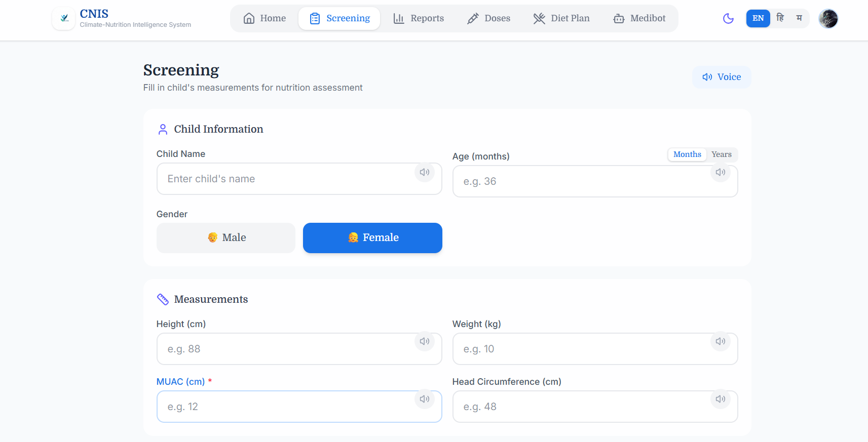Image resolution: width=868 pixels, height=442 pixels.
Task: Select Male gender
Action: 226,238
